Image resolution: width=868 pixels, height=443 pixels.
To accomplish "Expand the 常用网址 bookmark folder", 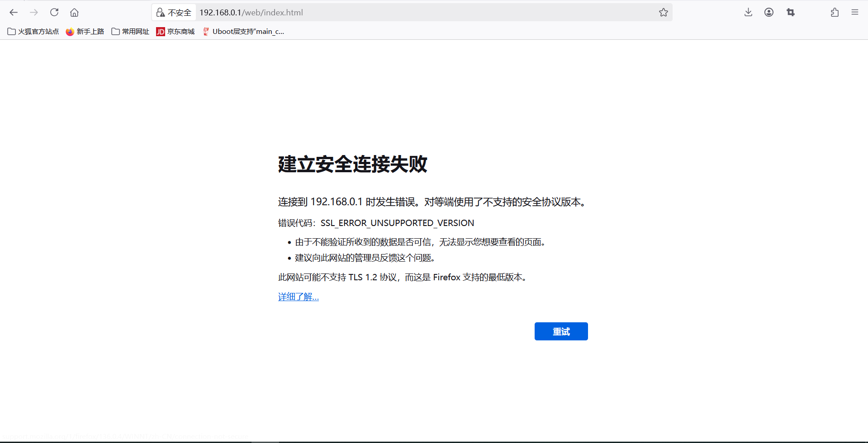I will point(130,32).
